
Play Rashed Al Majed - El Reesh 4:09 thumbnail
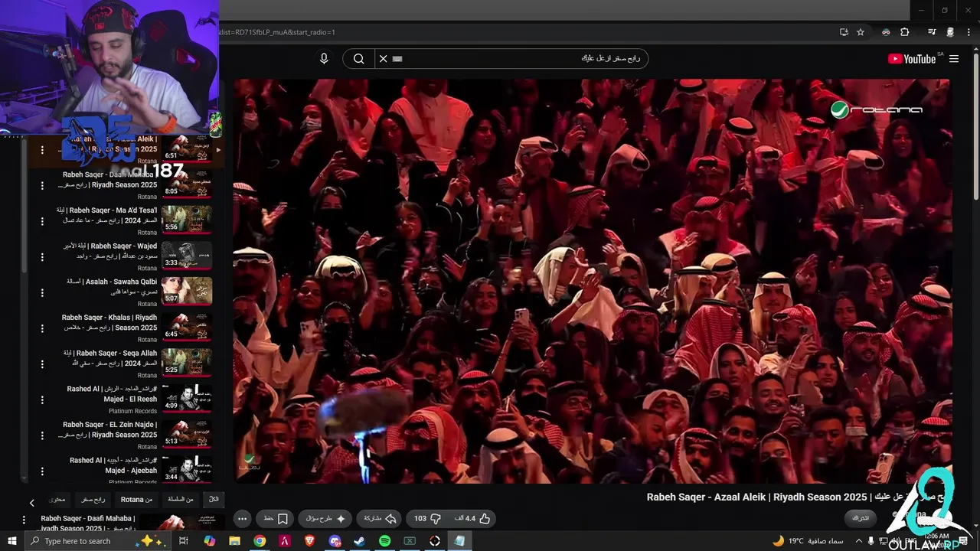click(187, 398)
